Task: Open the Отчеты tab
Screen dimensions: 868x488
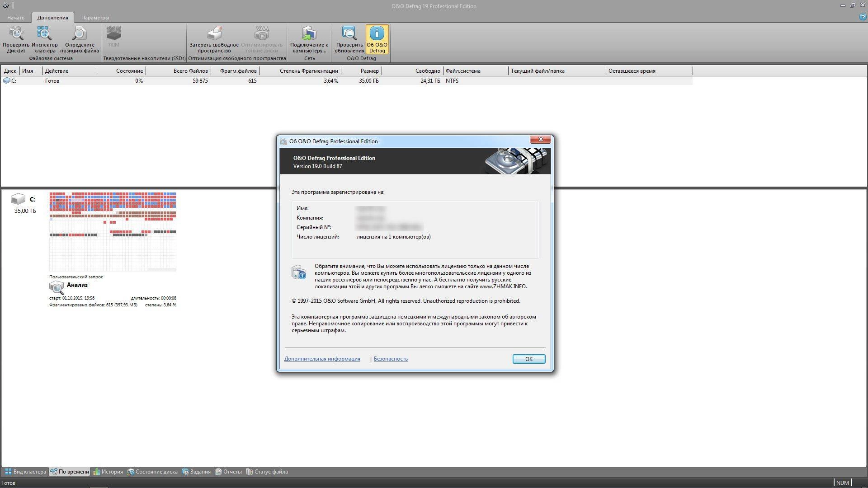Action: click(x=228, y=472)
